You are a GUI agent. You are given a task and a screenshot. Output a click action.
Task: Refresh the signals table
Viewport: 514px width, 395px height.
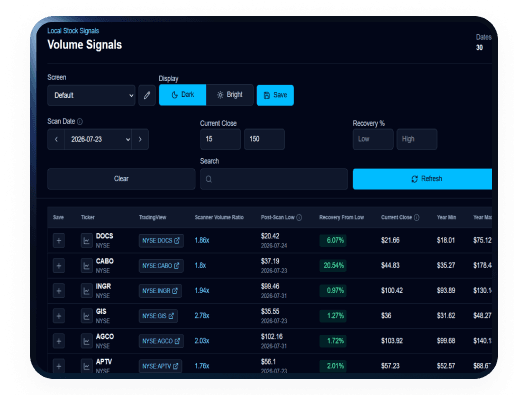[422, 179]
